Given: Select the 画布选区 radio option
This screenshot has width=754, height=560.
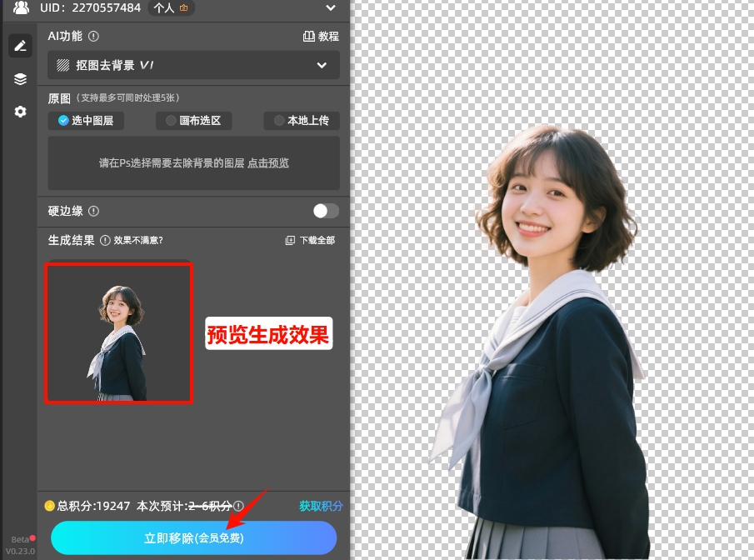Looking at the screenshot, I should 193,120.
